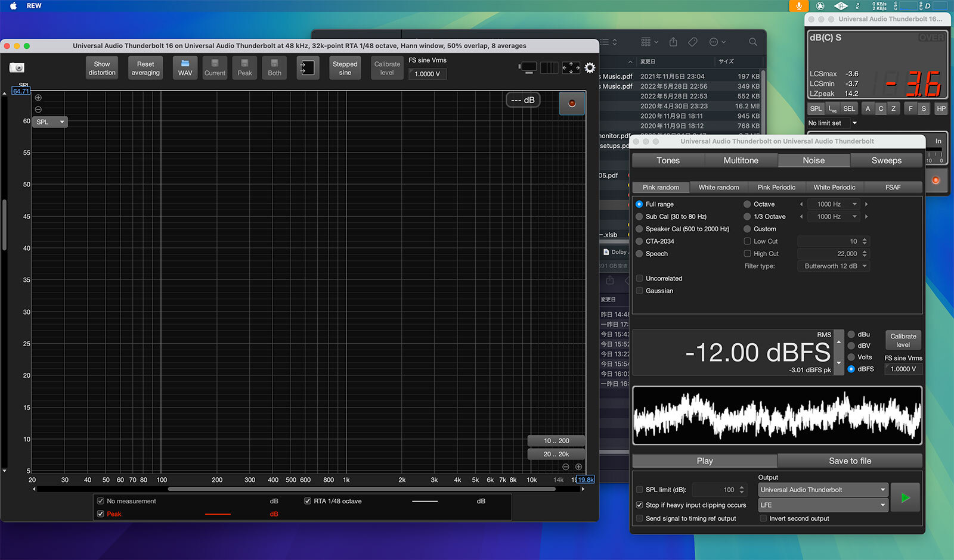The height and width of the screenshot is (560, 954).
Task: Open the Apple menu
Action: pyautogui.click(x=13, y=6)
